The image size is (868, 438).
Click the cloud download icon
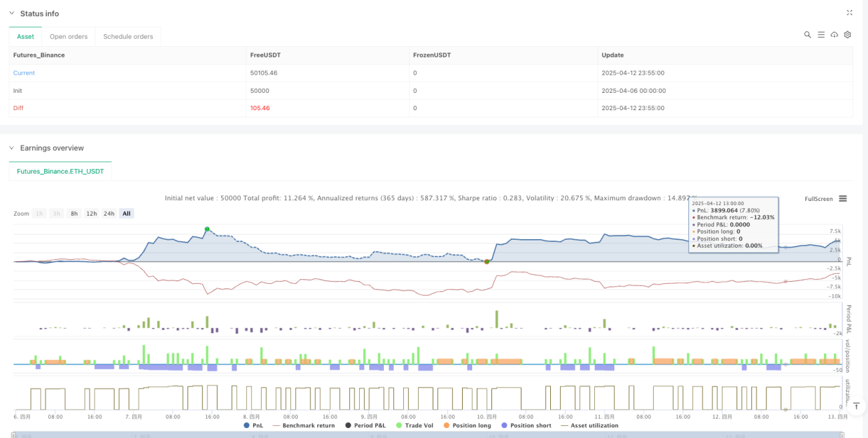pos(834,35)
